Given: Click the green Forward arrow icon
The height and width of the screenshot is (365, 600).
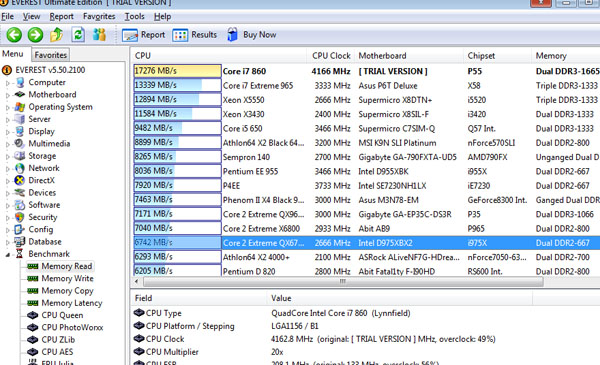Looking at the screenshot, I should (35, 35).
